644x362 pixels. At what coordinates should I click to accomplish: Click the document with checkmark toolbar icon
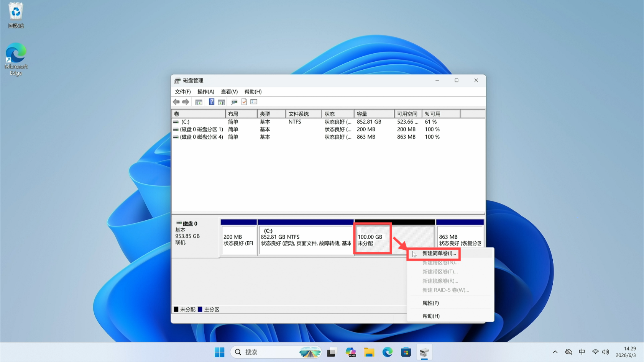click(244, 102)
